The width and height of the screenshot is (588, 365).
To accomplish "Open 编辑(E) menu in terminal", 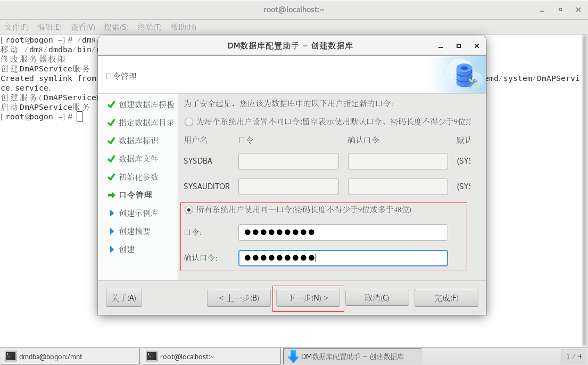I will [49, 27].
